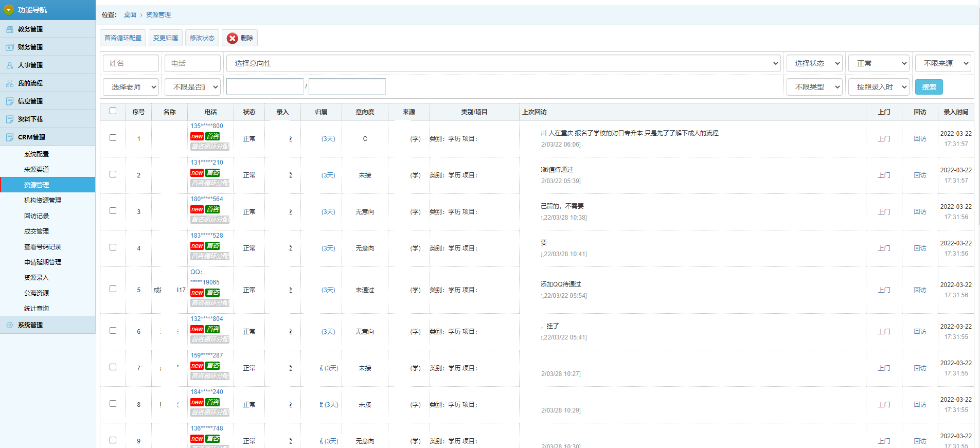The image size is (980, 448).
Task: Click the 资料下载 sidebar icon
Action: [10, 119]
